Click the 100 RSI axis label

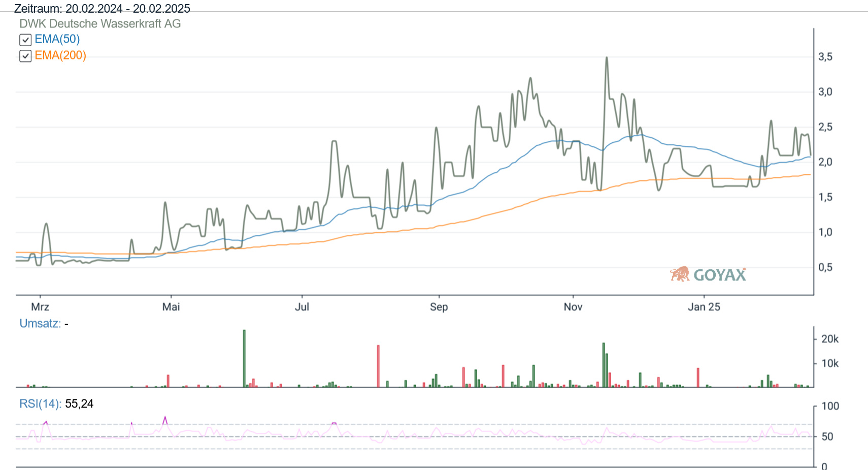[830, 406]
